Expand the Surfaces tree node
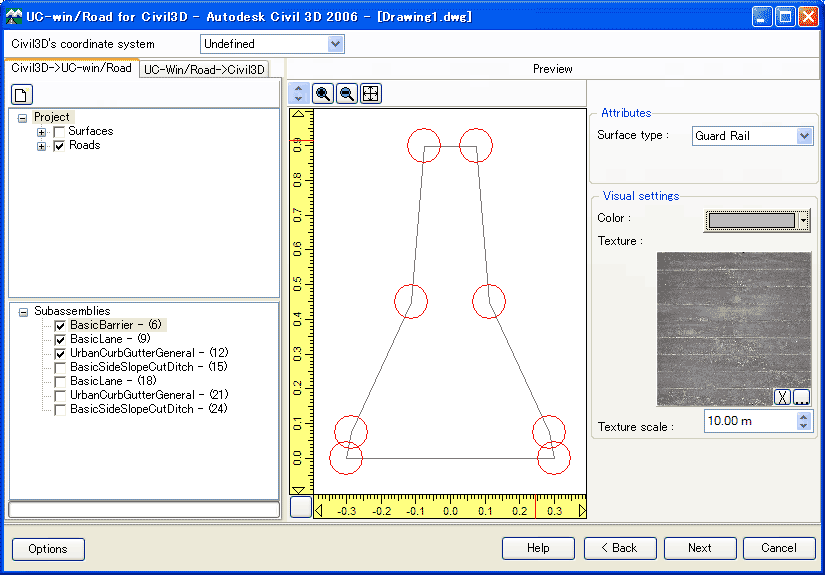 tap(42, 132)
